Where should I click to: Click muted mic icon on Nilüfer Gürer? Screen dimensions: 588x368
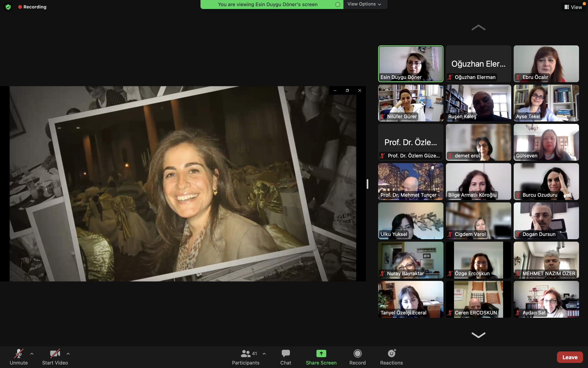point(382,117)
